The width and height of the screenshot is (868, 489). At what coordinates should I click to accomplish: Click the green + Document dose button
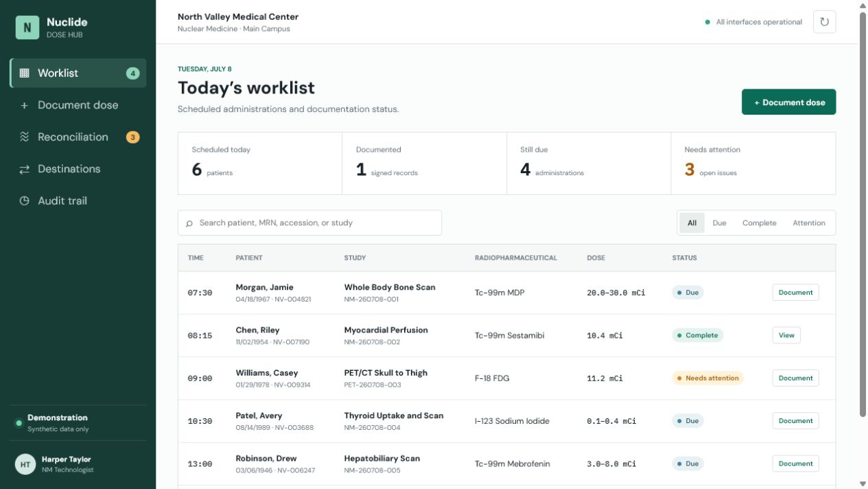coord(788,102)
